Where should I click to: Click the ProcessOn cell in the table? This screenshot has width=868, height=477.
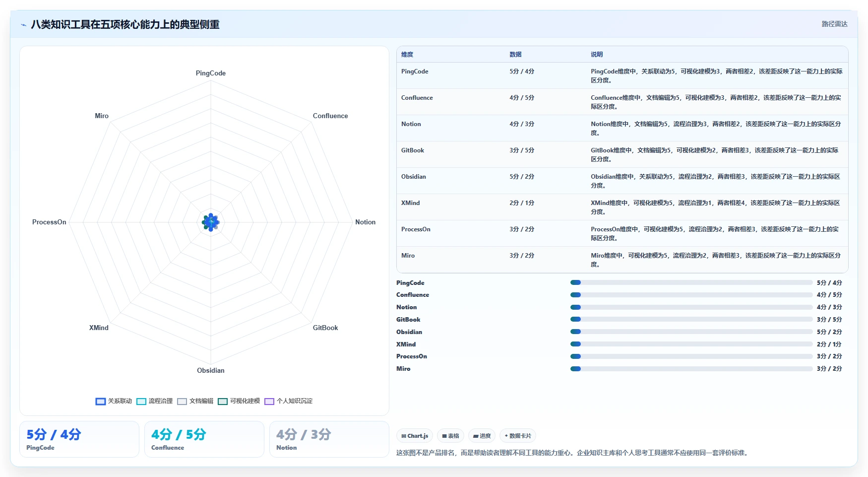416,229
